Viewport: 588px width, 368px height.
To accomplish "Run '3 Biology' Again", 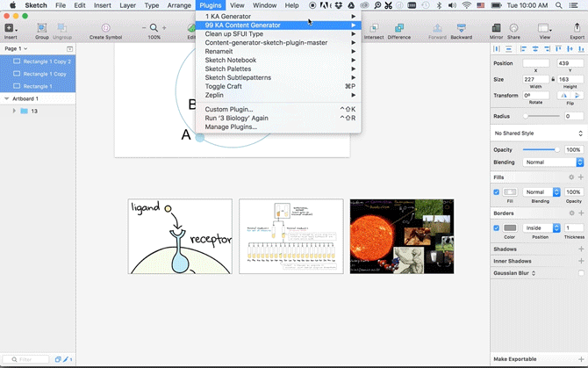I will (x=278, y=119).
